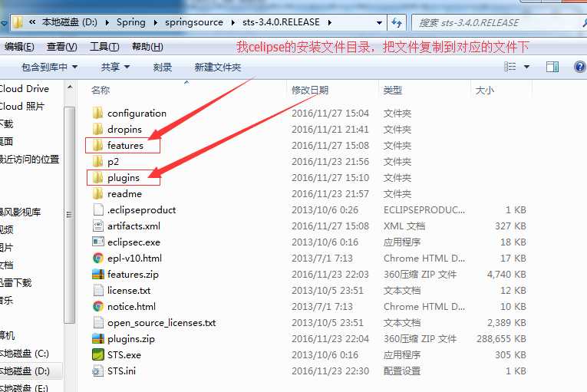Click the open_source_licenses.txt file name
The height and width of the screenshot is (392, 587).
tap(161, 322)
